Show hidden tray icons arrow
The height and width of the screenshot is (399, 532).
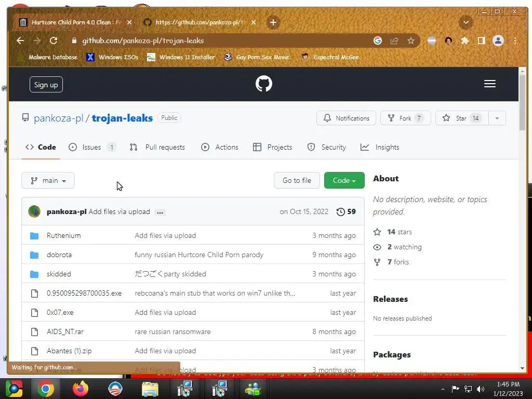(x=443, y=389)
